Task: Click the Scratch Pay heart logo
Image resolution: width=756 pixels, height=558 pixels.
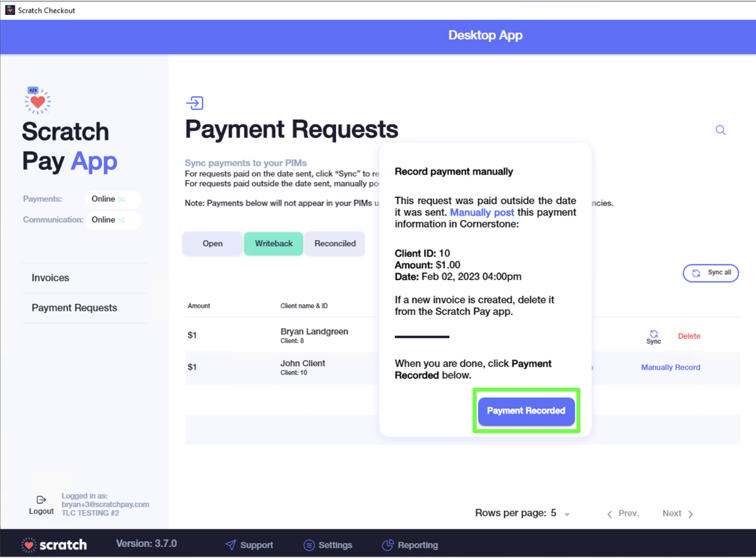Action: [x=38, y=100]
